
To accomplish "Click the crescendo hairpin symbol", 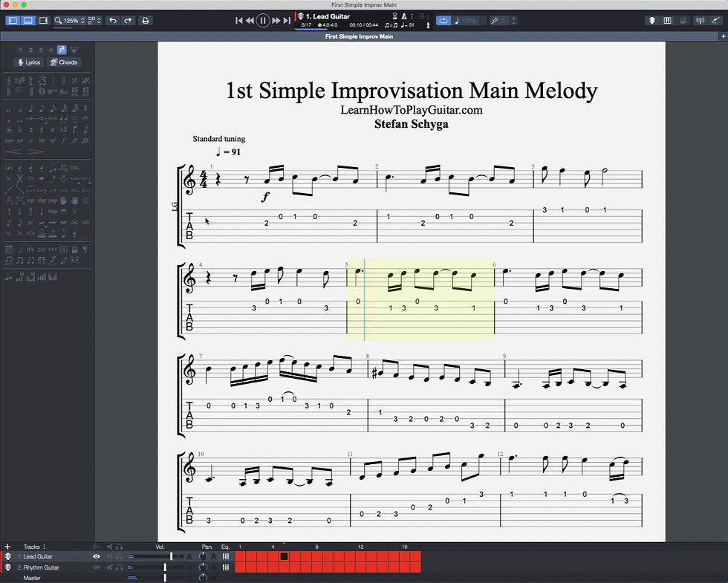I will click(x=14, y=152).
